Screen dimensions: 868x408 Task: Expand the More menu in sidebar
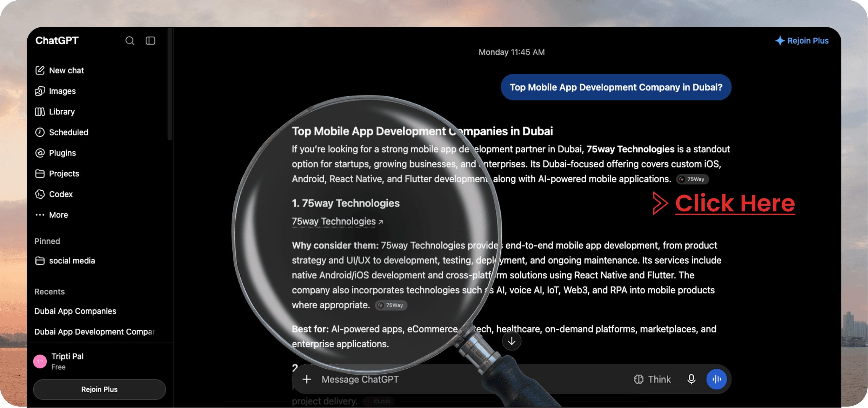(x=52, y=215)
